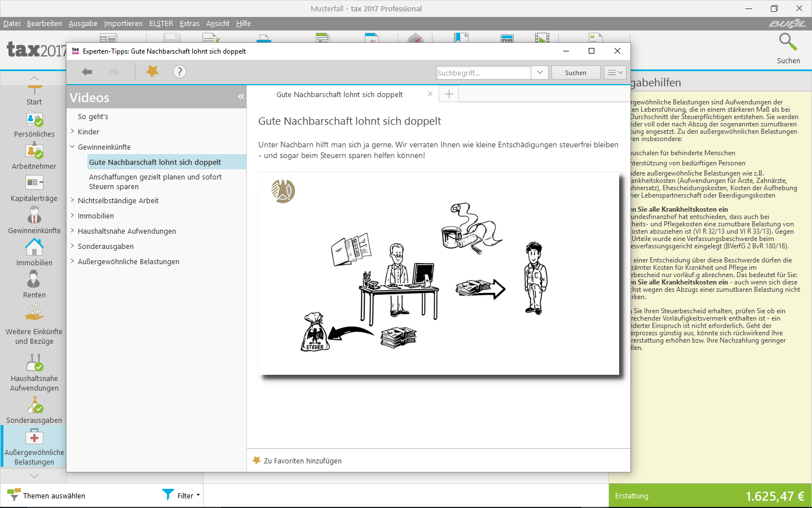Open Außergewöhnliche Belastungen first-aid icon
812x508 pixels.
34,437
